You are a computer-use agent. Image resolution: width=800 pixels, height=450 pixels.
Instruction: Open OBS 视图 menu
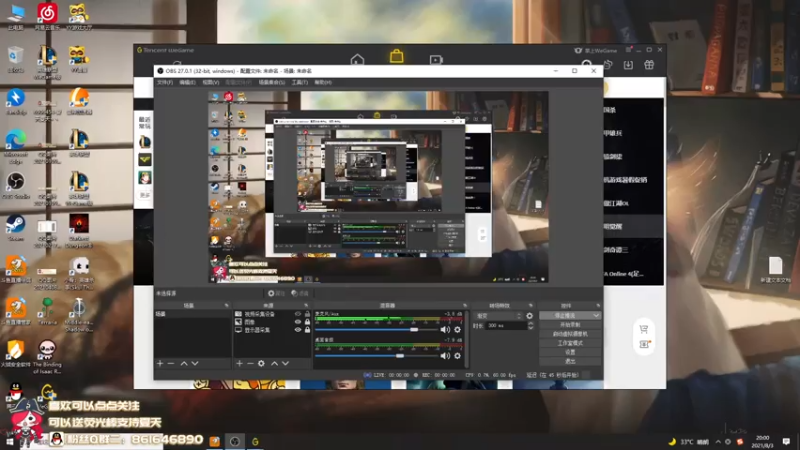click(x=210, y=82)
